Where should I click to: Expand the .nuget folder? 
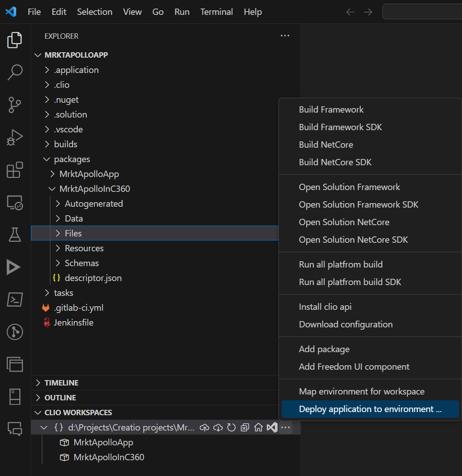pyautogui.click(x=47, y=100)
